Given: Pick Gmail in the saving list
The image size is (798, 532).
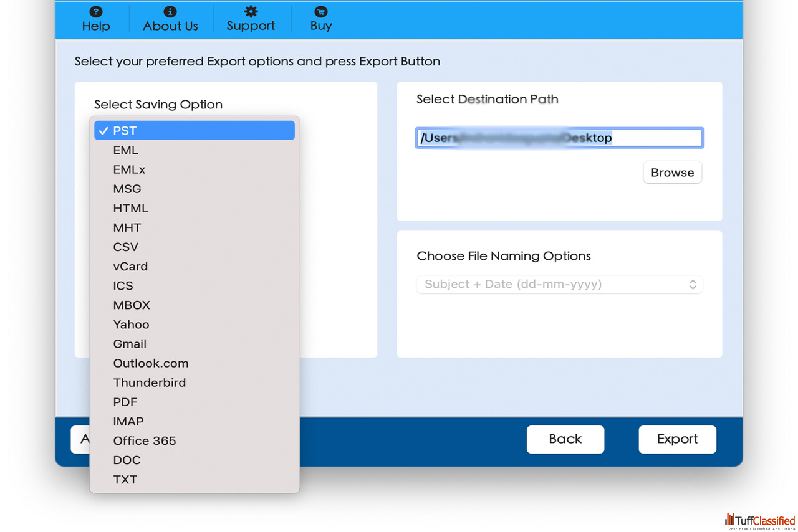Looking at the screenshot, I should click(x=195, y=343).
